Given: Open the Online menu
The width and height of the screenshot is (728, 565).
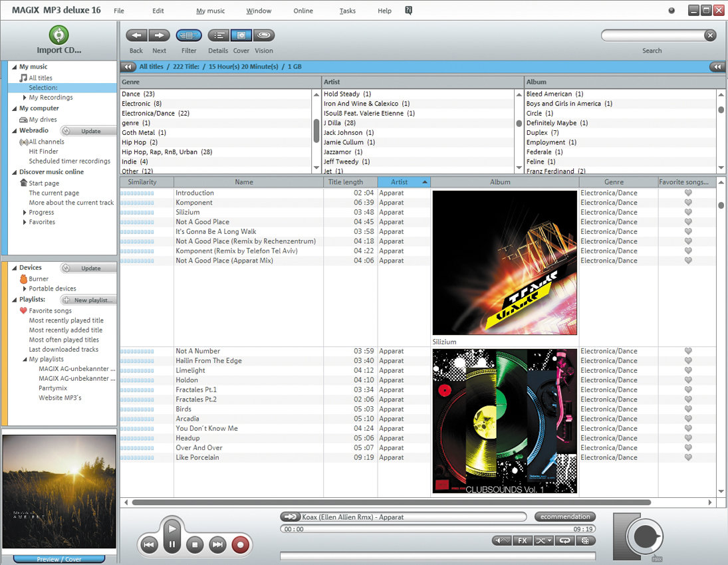Looking at the screenshot, I should 303,10.
